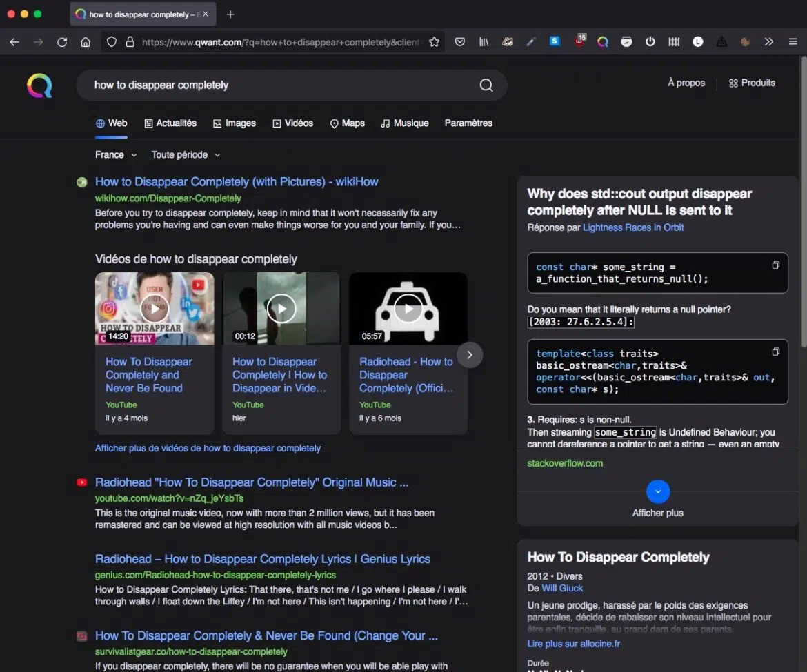Open the France region dropdown
This screenshot has height=672, width=807.
pyautogui.click(x=116, y=155)
